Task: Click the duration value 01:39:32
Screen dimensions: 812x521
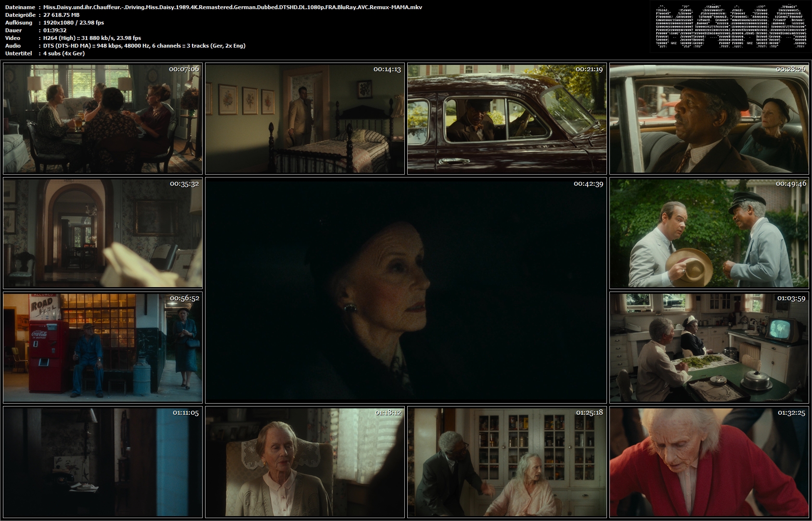Action: [x=55, y=30]
